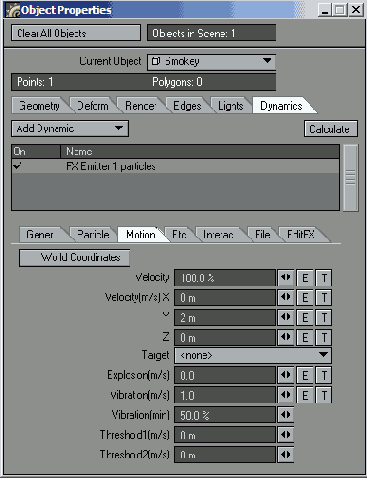
Task: Click the On column header
Action: (36, 152)
